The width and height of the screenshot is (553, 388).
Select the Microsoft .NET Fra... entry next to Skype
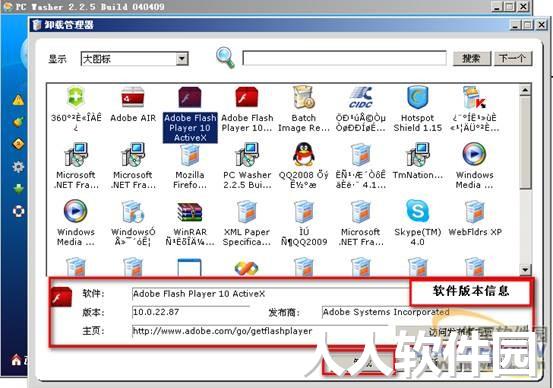tap(360, 224)
